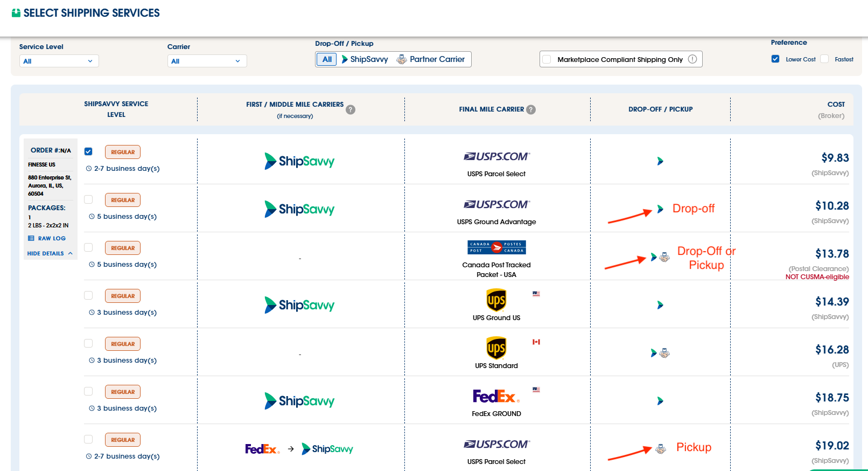Click the Canada Post Tracked Packet - USA label
Image resolution: width=868 pixels, height=471 pixels.
pos(496,269)
